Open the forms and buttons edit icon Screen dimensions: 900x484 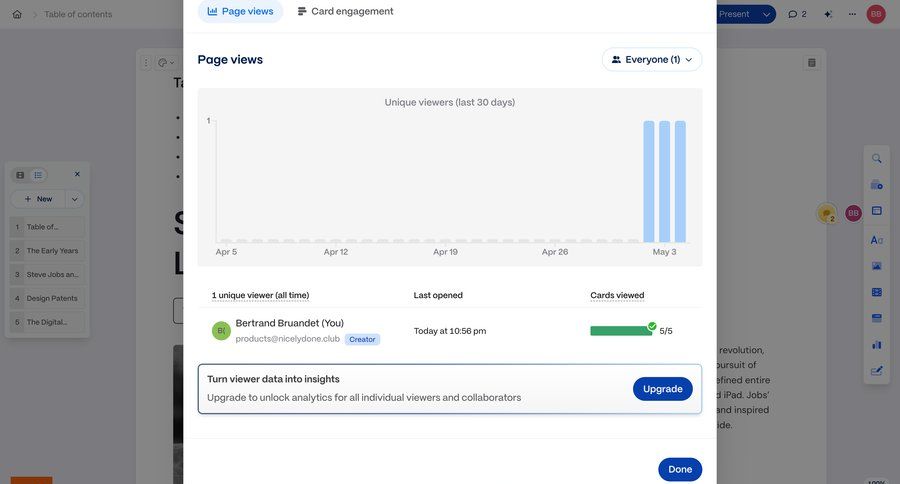876,371
